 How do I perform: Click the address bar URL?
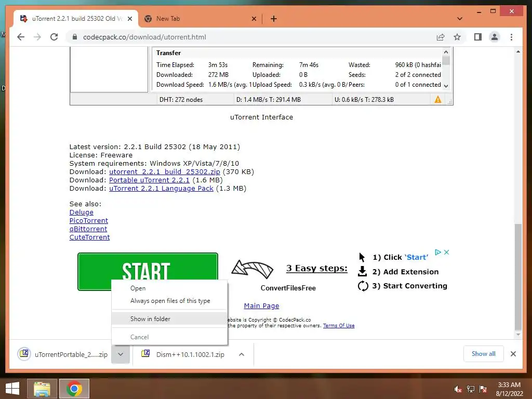pos(144,37)
